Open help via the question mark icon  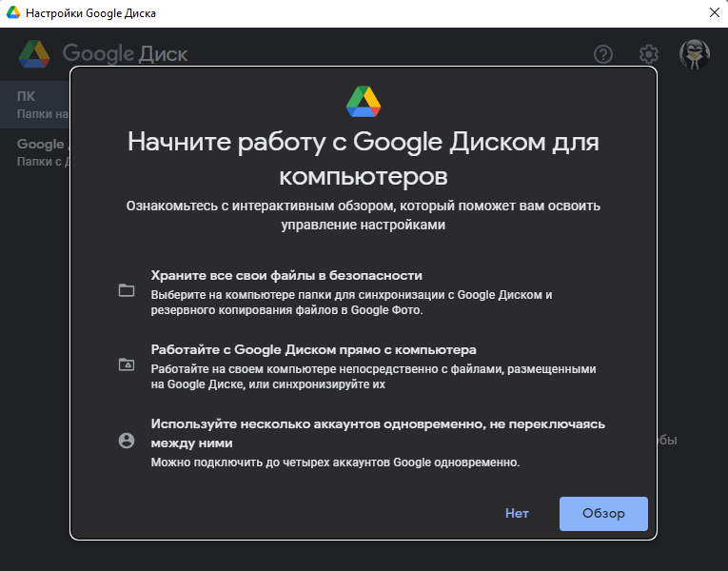point(603,54)
